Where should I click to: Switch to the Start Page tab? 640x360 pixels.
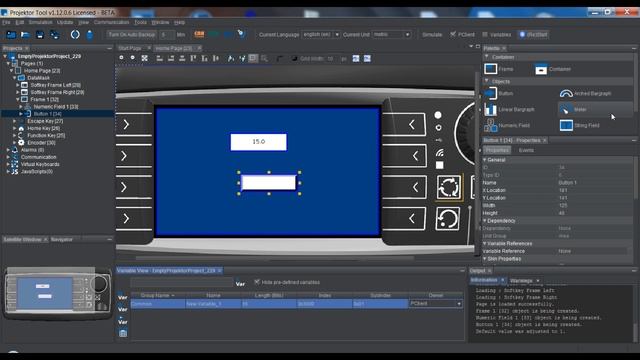(x=130, y=48)
